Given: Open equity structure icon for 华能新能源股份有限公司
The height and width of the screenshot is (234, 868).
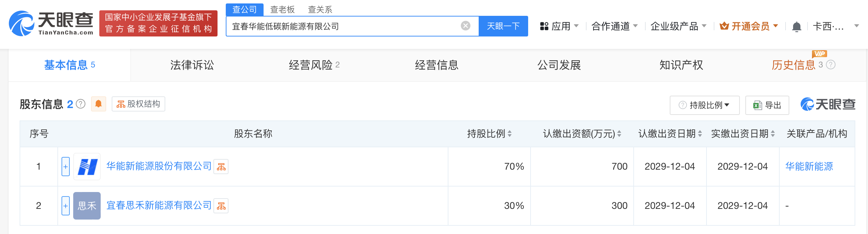Looking at the screenshot, I should (x=221, y=167).
